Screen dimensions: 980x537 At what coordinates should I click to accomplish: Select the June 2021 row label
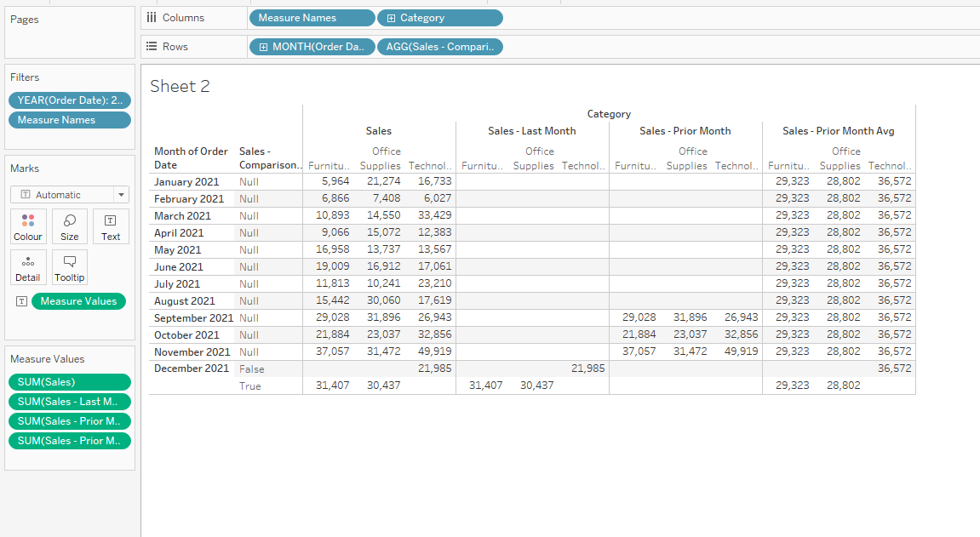[179, 266]
